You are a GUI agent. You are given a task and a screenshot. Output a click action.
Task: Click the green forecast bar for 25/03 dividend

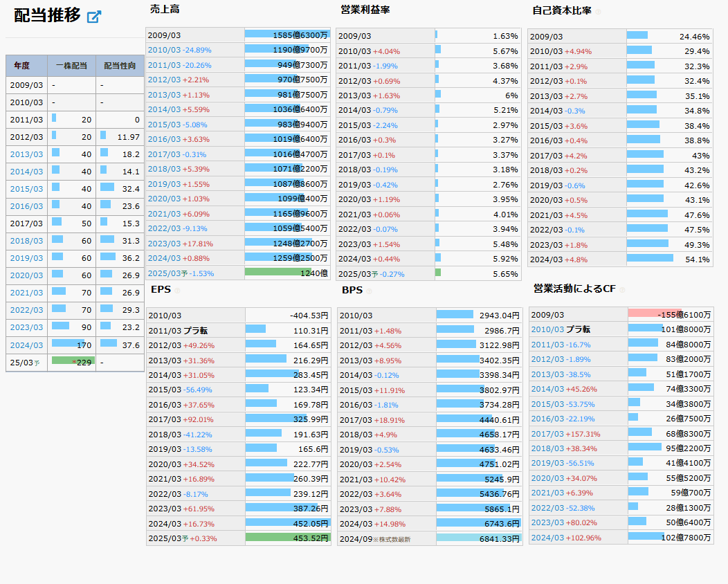(73, 361)
